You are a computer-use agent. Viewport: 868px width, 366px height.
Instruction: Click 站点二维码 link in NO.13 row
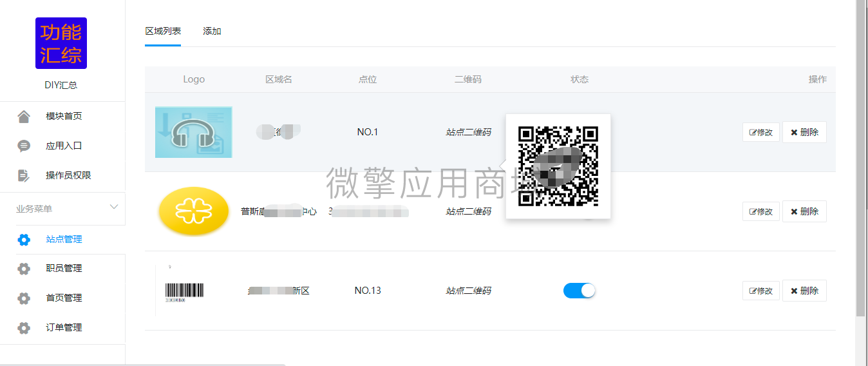point(468,291)
